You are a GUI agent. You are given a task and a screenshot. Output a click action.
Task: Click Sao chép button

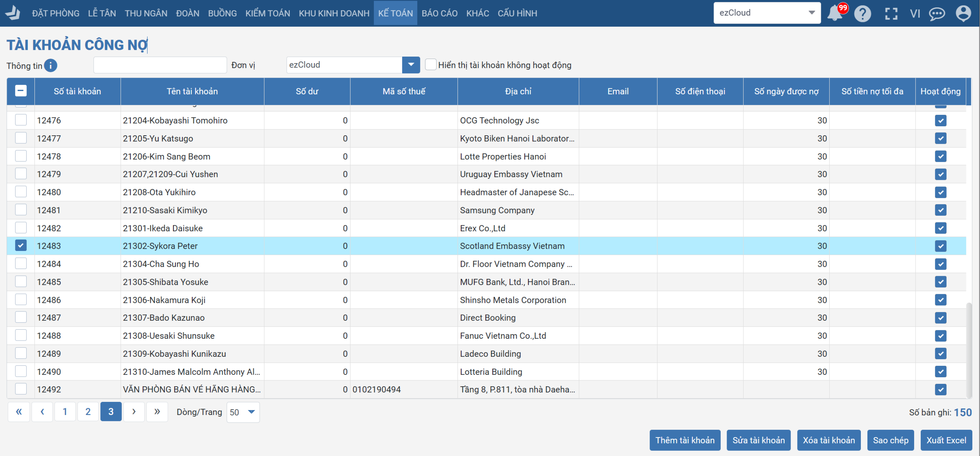891,440
